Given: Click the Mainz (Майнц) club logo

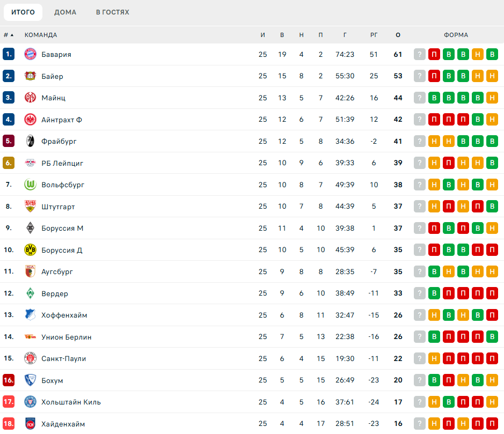Looking at the screenshot, I should point(30,98).
